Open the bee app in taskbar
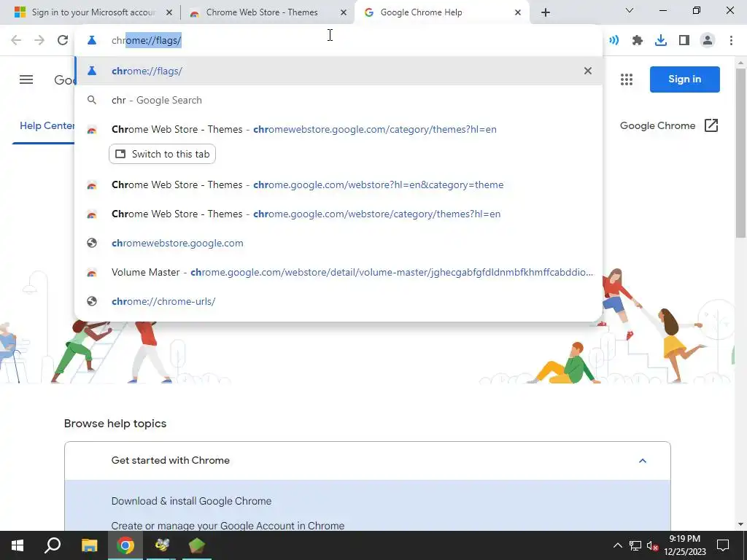 pos(161,545)
